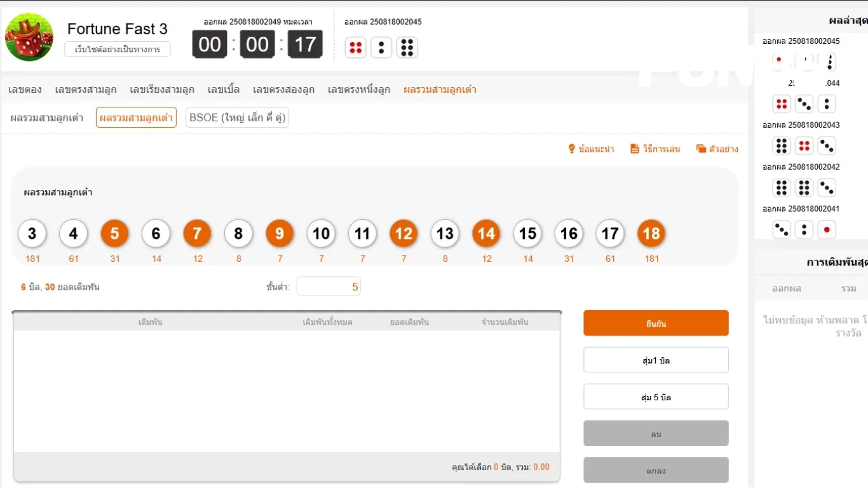Click the สุ่ม 5 บิล random button
868x488 pixels.
pos(656,397)
